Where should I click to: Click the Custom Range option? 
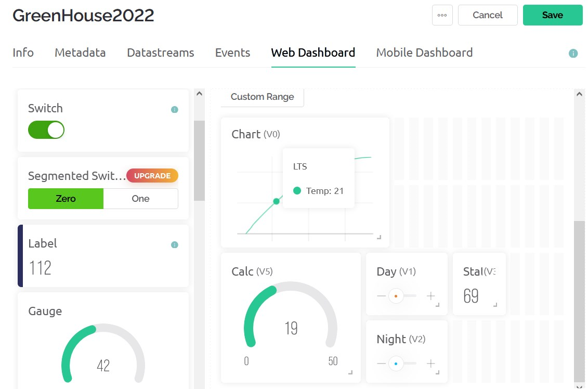262,97
